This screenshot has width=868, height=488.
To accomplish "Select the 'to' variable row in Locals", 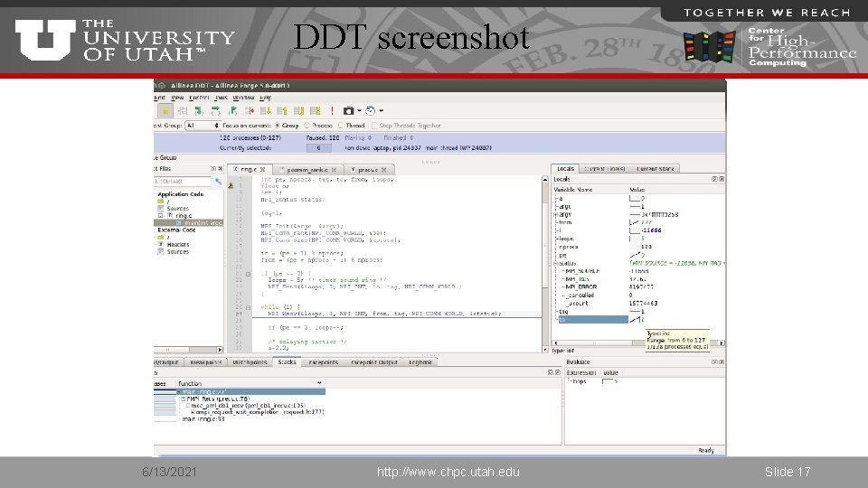I will click(593, 320).
